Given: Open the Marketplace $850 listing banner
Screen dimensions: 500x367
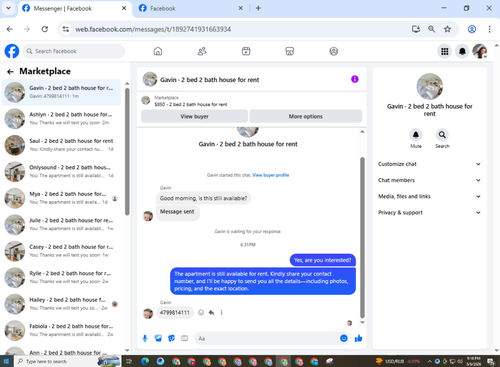Looking at the screenshot, I should 251,101.
